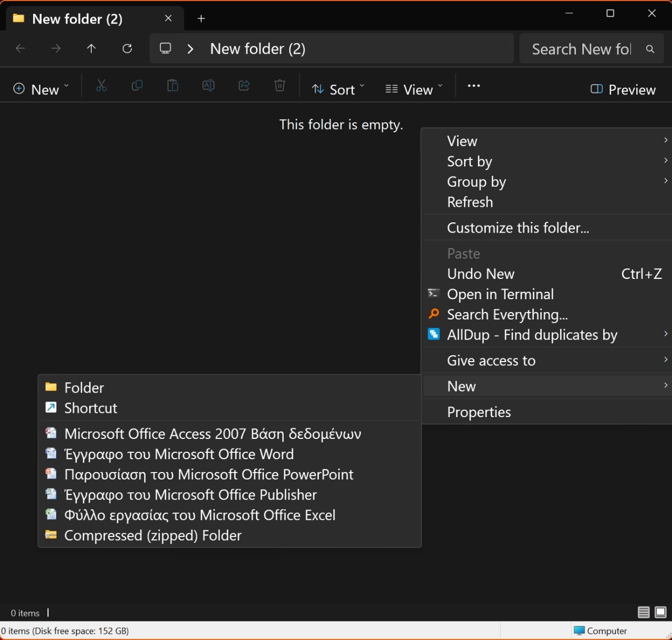Screen dimensions: 672x640
Task: Expand the View submenu in context menu
Action: pyautogui.click(x=666, y=140)
